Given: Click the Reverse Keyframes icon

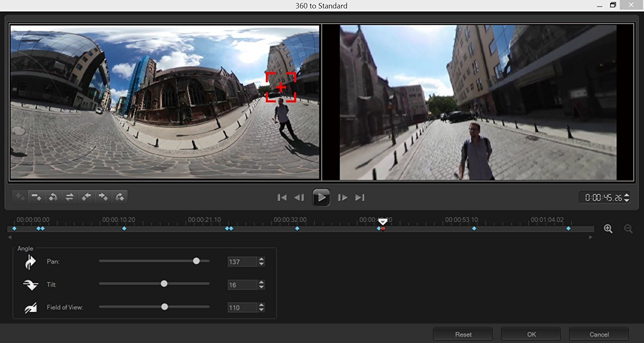Looking at the screenshot, I should coord(53,197).
